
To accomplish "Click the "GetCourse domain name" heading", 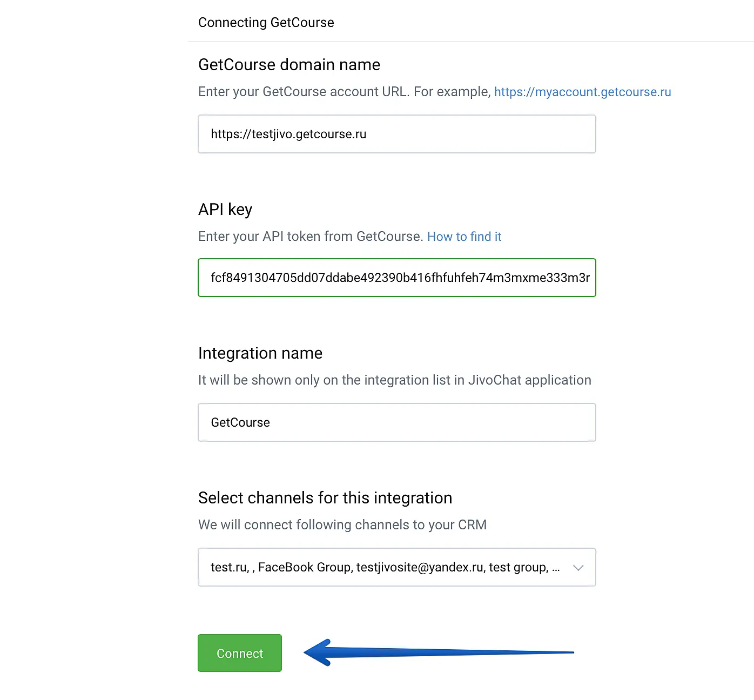I will (289, 65).
